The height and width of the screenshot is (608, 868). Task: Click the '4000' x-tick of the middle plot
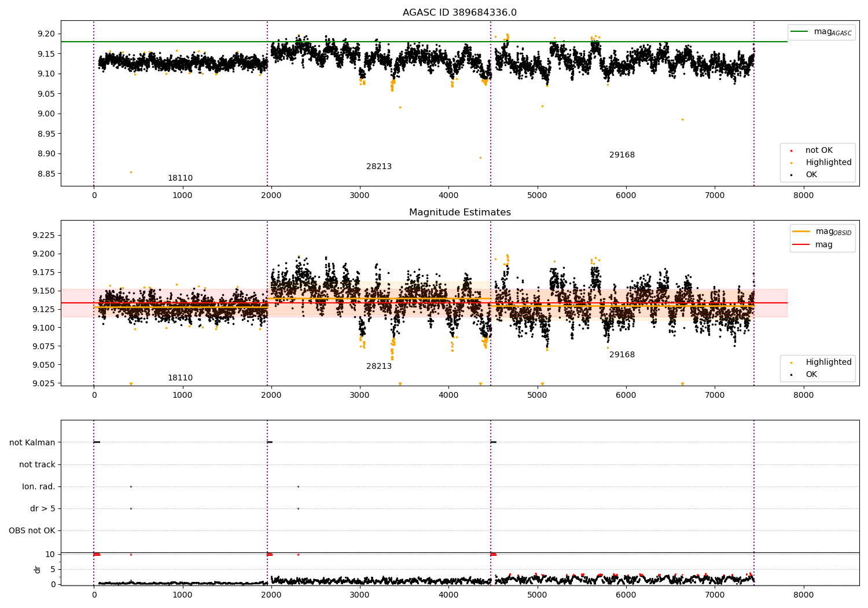448,395
